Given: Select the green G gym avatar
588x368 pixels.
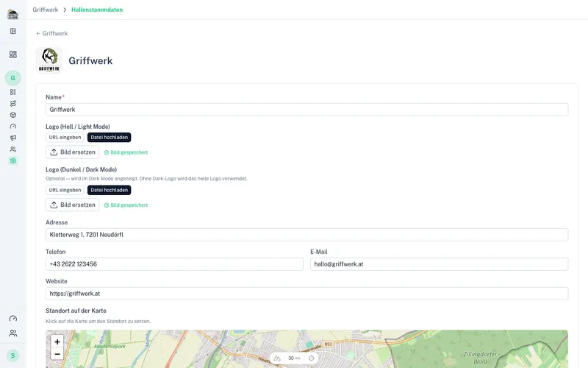Looking at the screenshot, I should coord(12,78).
